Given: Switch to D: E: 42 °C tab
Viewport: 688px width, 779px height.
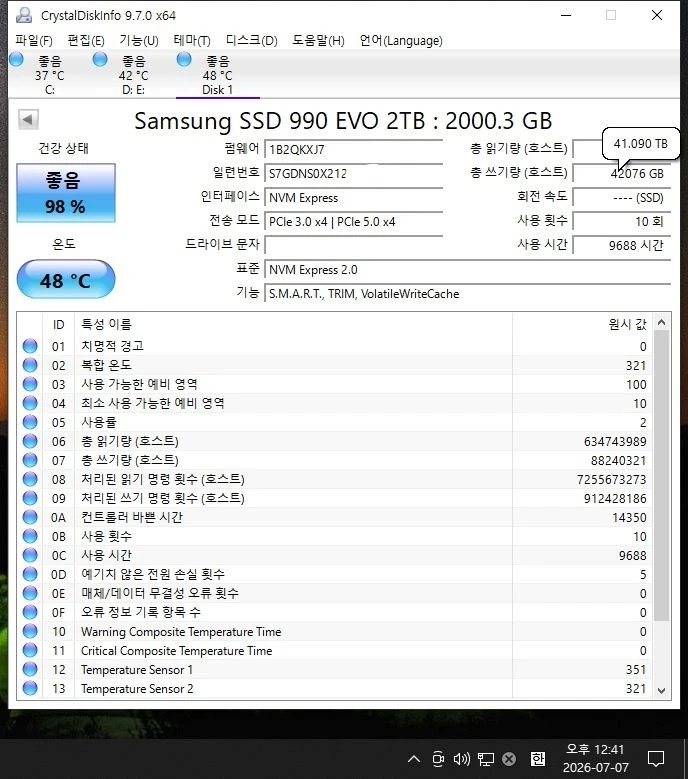Looking at the screenshot, I should (x=134, y=75).
